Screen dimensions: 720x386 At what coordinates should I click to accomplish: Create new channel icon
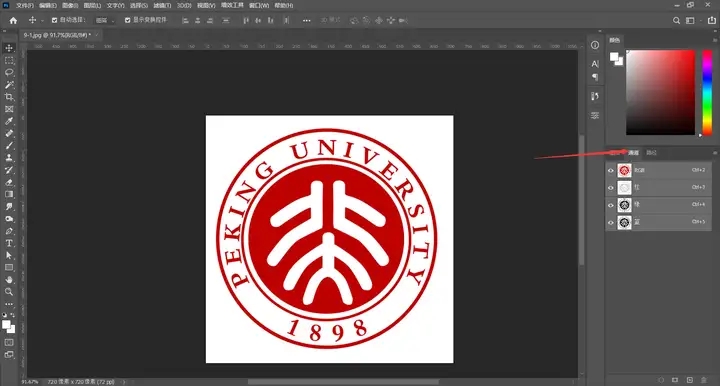tap(690, 380)
